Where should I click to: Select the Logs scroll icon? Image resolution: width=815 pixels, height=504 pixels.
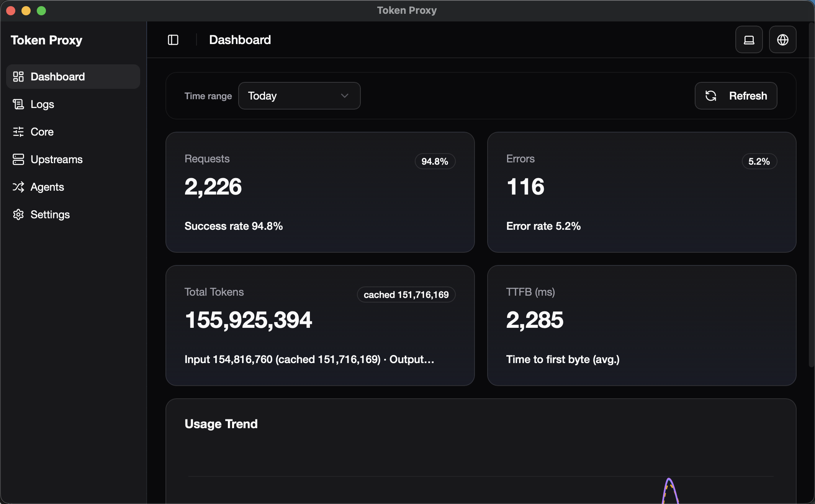[x=18, y=104]
